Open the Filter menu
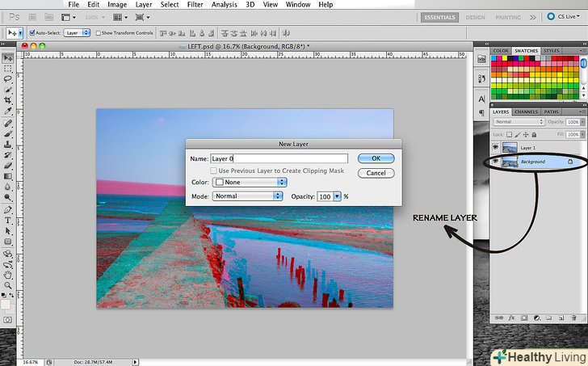Viewport: 588px width, 366px height. [195, 5]
